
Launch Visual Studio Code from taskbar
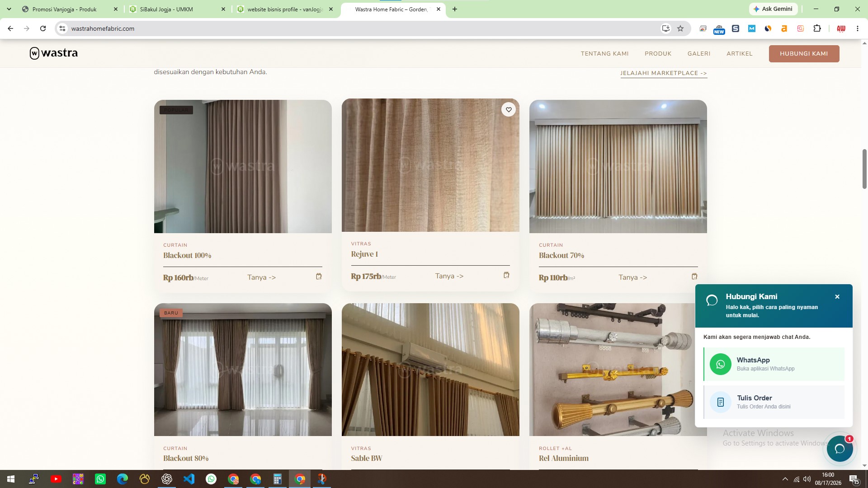[189, 479]
